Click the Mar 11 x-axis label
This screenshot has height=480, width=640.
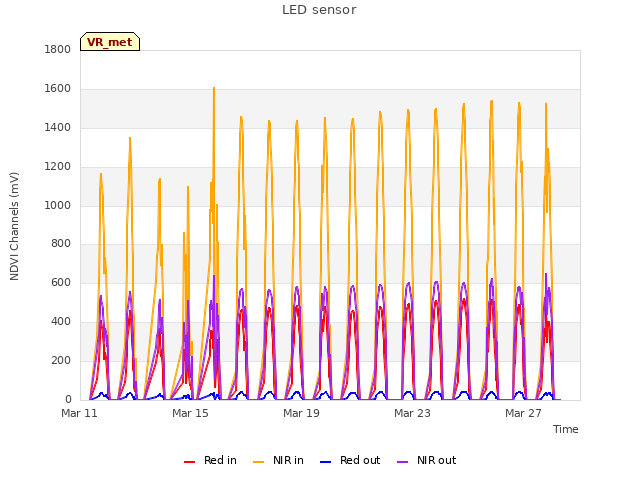pyautogui.click(x=79, y=413)
